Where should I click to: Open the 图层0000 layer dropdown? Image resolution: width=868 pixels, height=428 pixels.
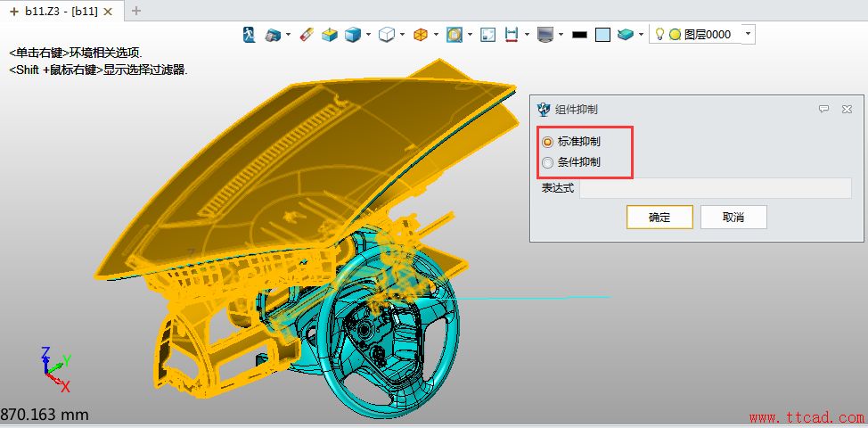click(x=748, y=34)
